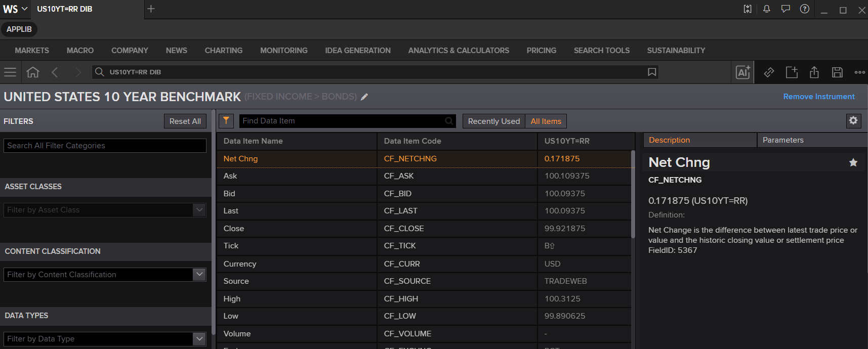Click the data item list scrollbar

coord(633,194)
